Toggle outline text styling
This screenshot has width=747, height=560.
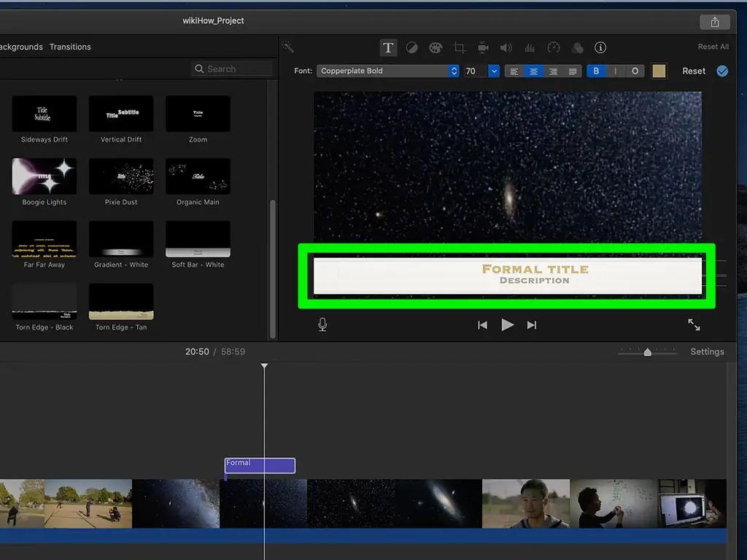pos(635,71)
